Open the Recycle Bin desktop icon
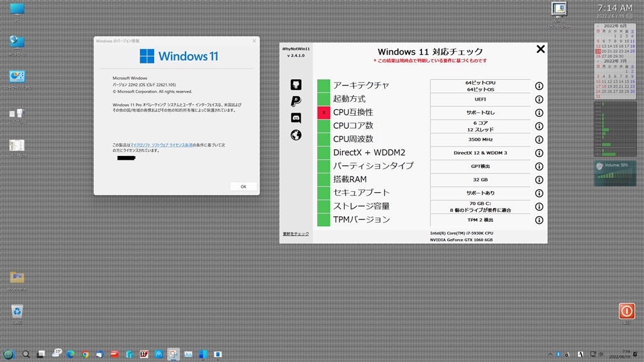The image size is (644, 362). click(x=17, y=314)
